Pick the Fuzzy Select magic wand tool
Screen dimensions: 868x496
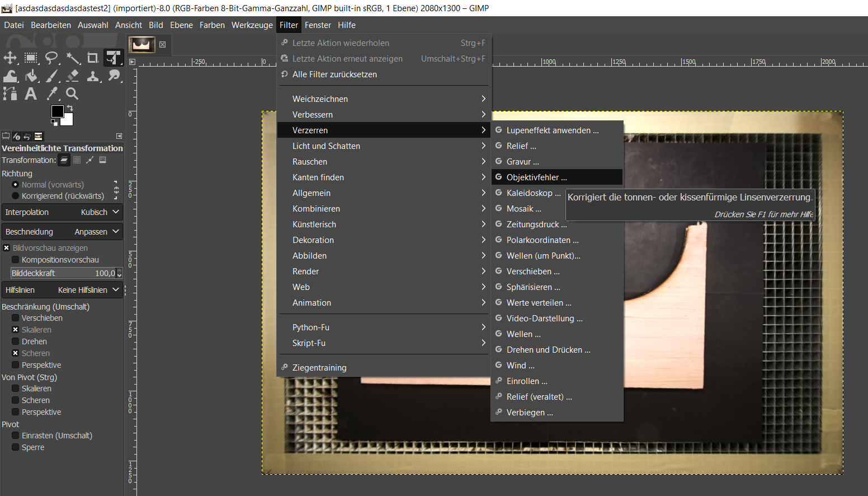click(73, 58)
